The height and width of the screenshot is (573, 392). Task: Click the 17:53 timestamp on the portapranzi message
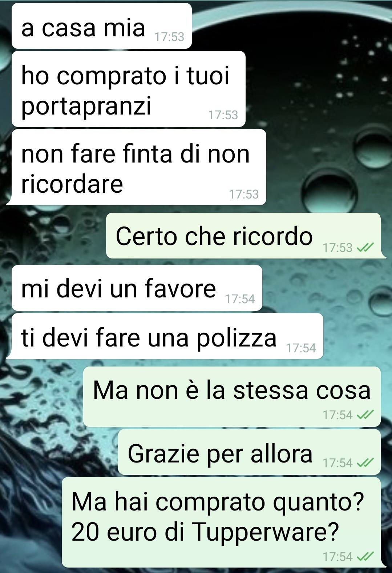(x=223, y=115)
